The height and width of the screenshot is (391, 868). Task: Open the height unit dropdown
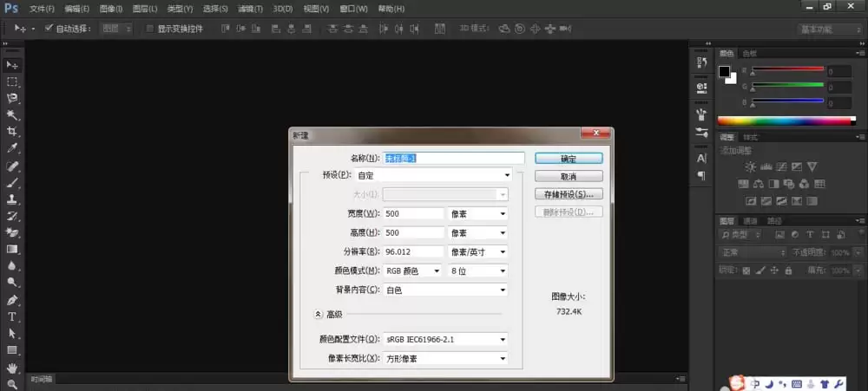477,233
